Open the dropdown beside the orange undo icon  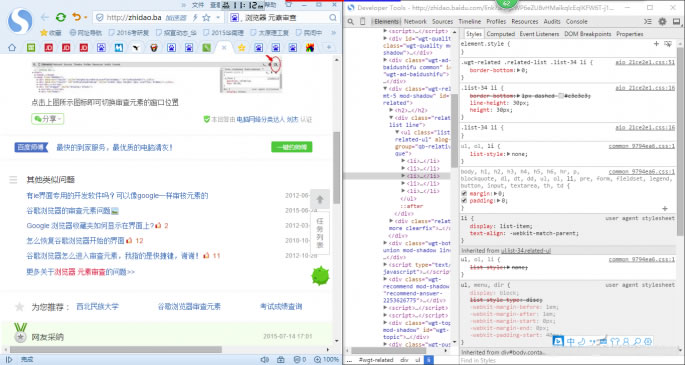tap(85, 17)
